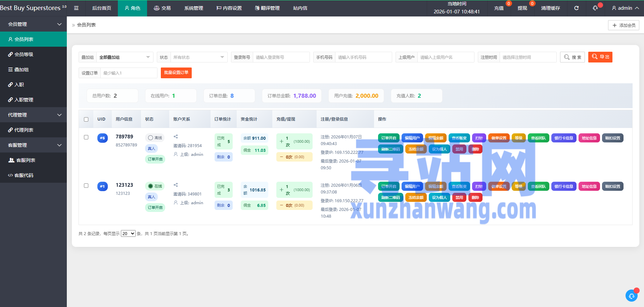644x307 pixels.
Task: Open the 系统管理 top menu
Action: [x=193, y=8]
